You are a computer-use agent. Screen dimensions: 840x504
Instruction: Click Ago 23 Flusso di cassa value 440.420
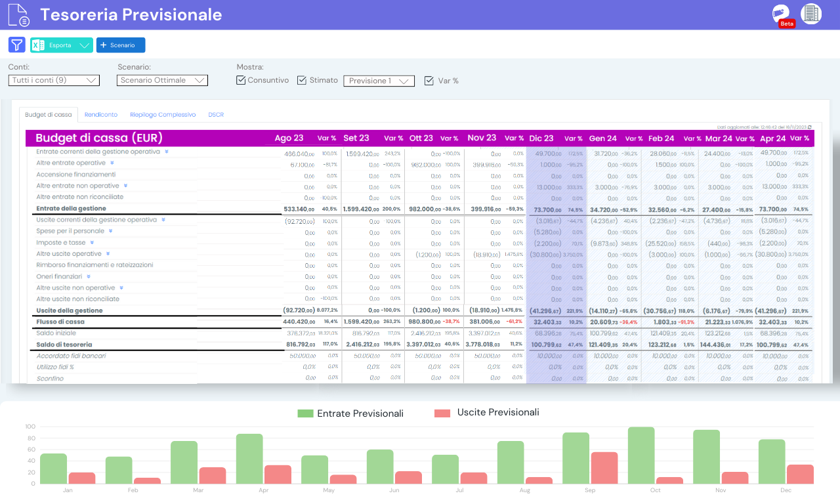tap(299, 322)
